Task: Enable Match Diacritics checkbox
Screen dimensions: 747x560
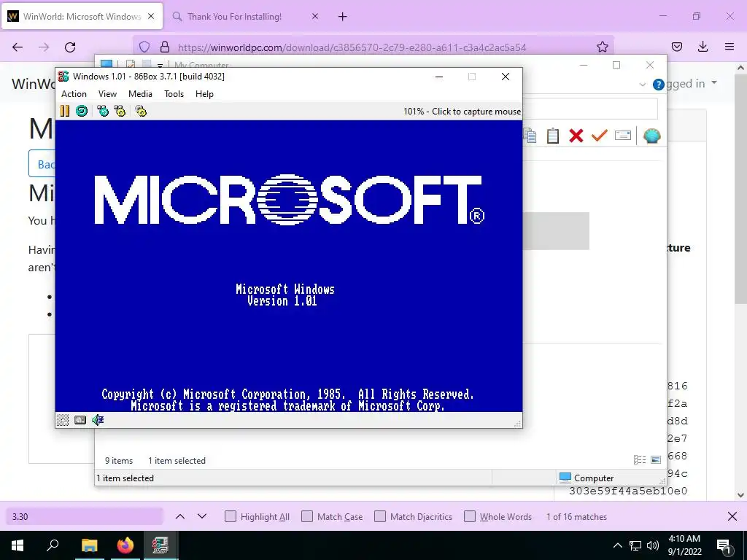Action: point(379,516)
